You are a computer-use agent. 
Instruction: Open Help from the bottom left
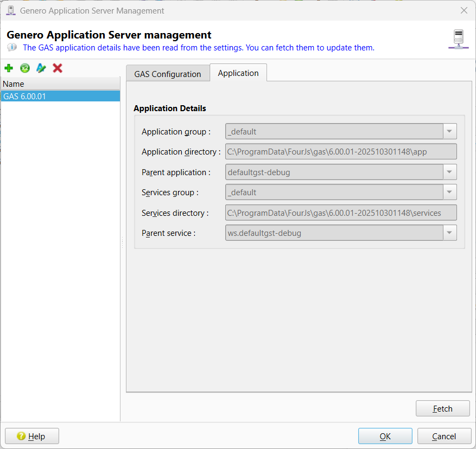pyautogui.click(x=31, y=437)
